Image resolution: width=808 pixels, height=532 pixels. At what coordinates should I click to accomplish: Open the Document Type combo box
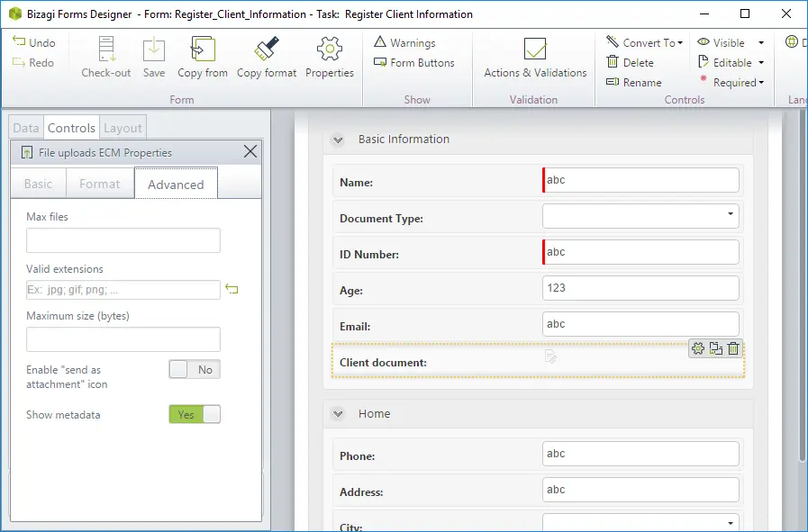pyautogui.click(x=640, y=216)
